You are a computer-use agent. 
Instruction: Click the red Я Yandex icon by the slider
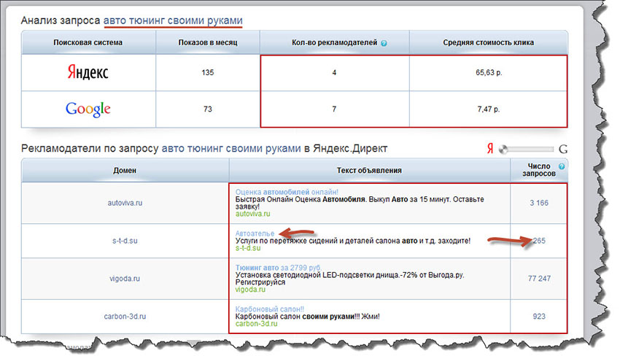(490, 149)
